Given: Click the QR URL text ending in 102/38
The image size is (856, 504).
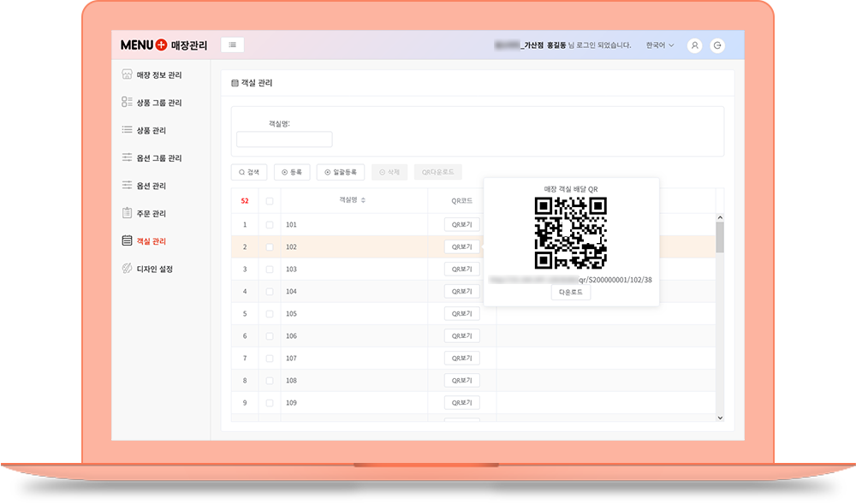Looking at the screenshot, I should click(x=570, y=280).
